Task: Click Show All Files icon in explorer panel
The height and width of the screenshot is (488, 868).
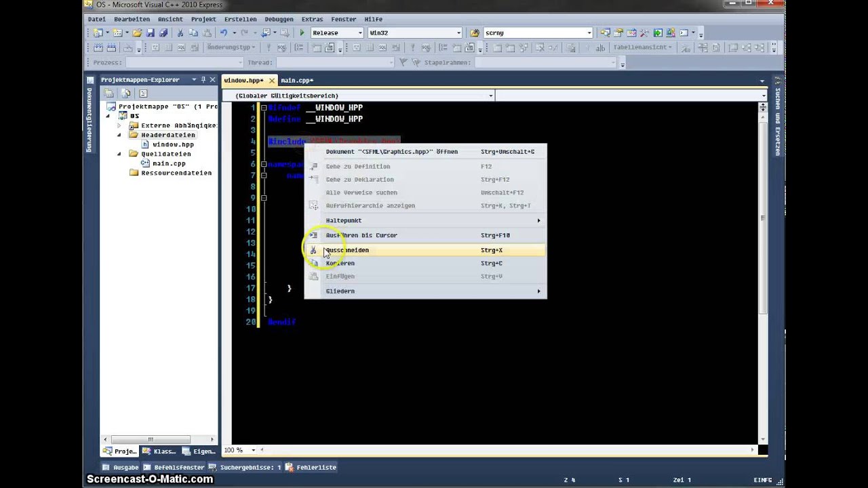Action: click(x=126, y=94)
